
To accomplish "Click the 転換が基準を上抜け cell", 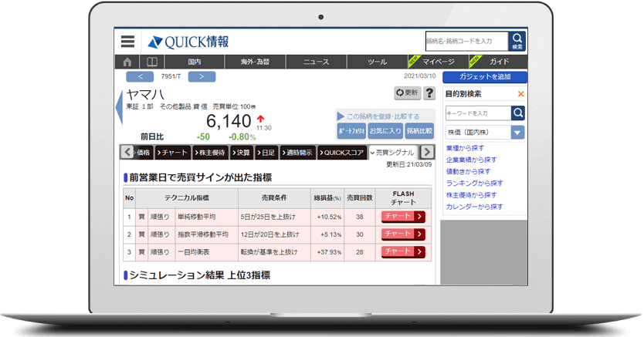I will 274,252.
